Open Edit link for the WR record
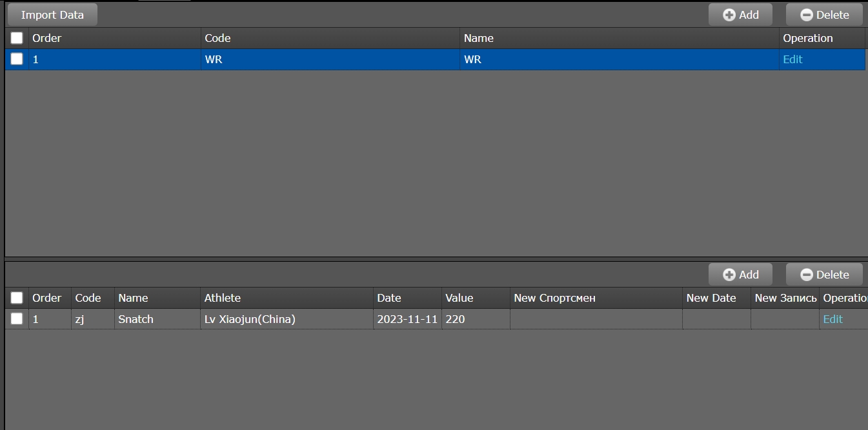Screen dimensions: 868x430 click(792, 59)
